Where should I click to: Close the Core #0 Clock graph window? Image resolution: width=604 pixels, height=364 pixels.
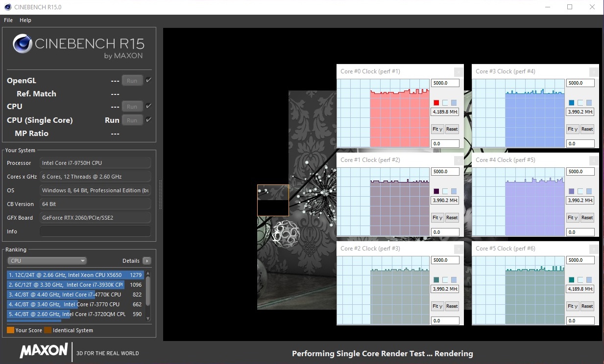point(458,71)
